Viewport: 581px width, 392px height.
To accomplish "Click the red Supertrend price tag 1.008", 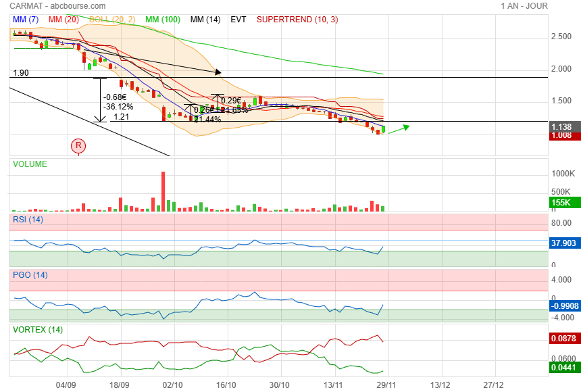I will [562, 135].
